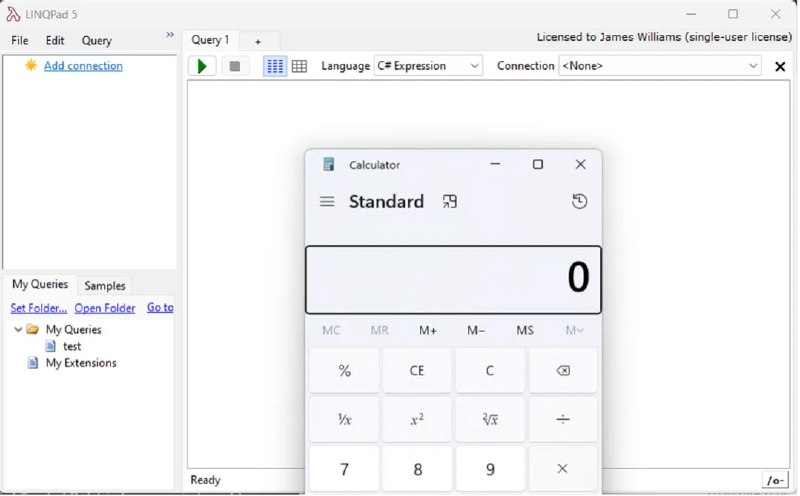Switch results to rich text view

coord(275,66)
